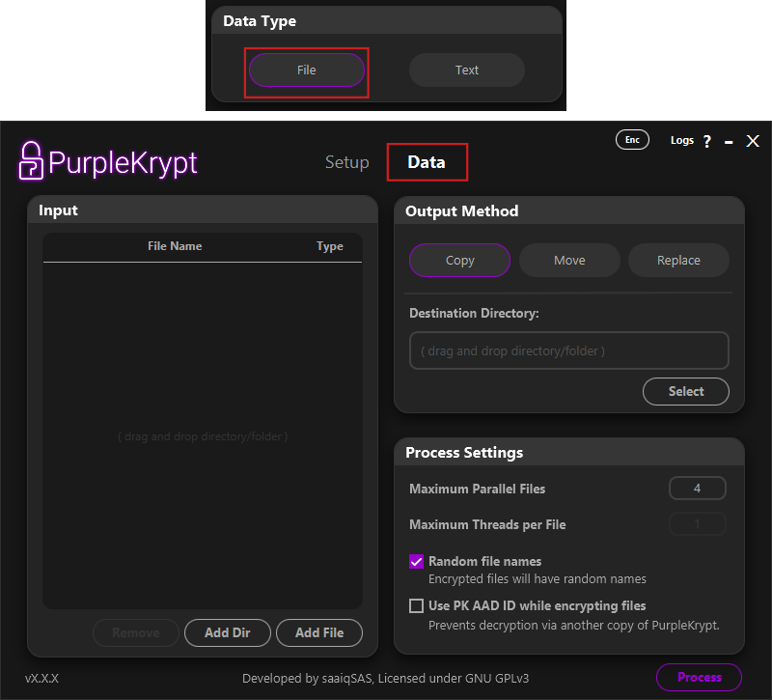772x700 pixels.
Task: Close the PurpleKrypt window
Action: click(x=753, y=141)
